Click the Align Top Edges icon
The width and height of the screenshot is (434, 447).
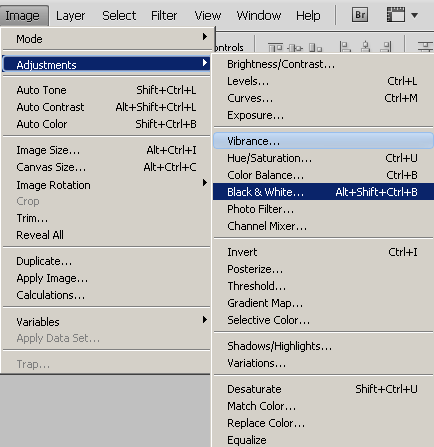(x=275, y=48)
